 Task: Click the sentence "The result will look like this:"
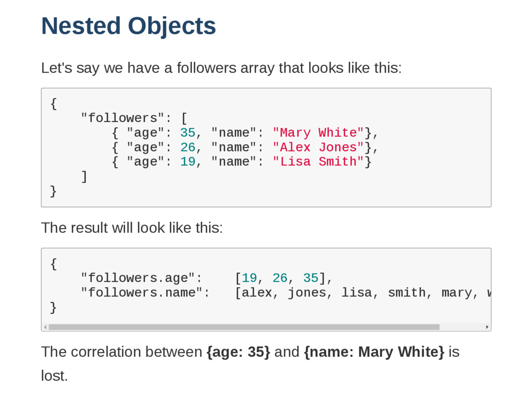point(131,228)
